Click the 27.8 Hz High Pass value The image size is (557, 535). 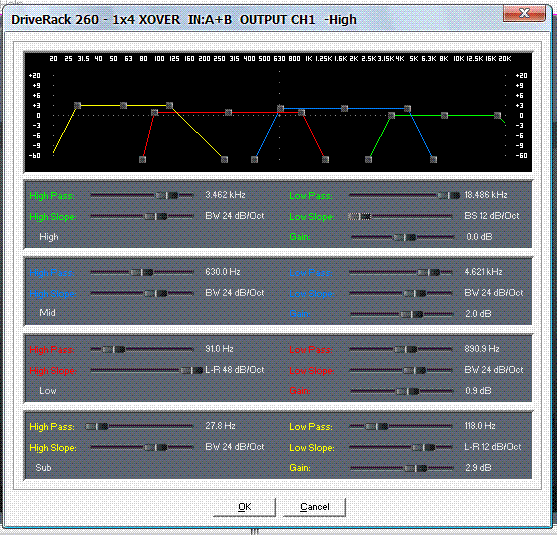[221, 426]
